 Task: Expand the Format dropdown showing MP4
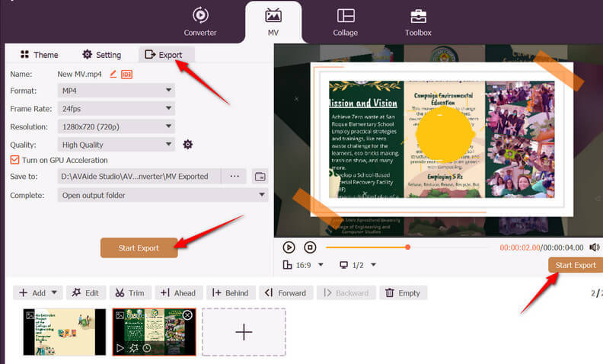116,91
